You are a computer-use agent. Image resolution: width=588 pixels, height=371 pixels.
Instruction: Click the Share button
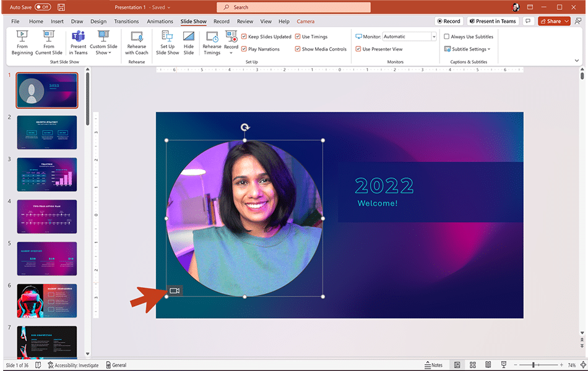550,22
